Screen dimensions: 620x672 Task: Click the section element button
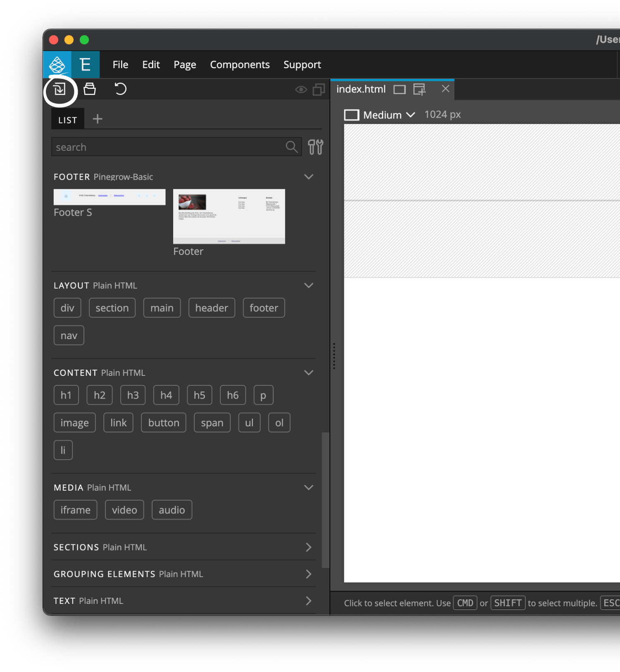coord(112,308)
